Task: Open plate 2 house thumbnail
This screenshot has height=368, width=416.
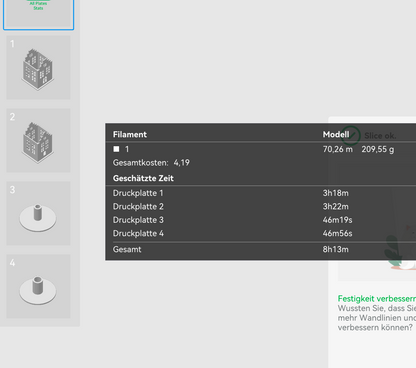Action: click(38, 140)
